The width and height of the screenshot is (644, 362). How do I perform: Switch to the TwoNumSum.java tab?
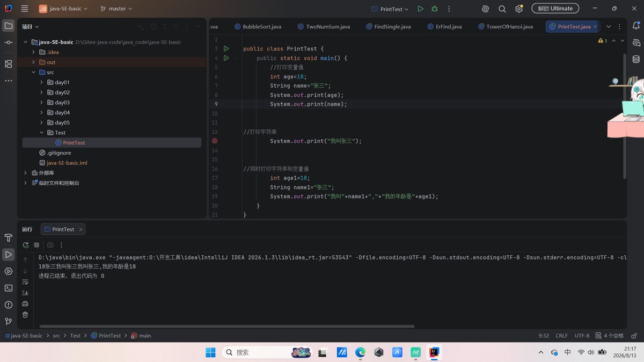coord(324,26)
